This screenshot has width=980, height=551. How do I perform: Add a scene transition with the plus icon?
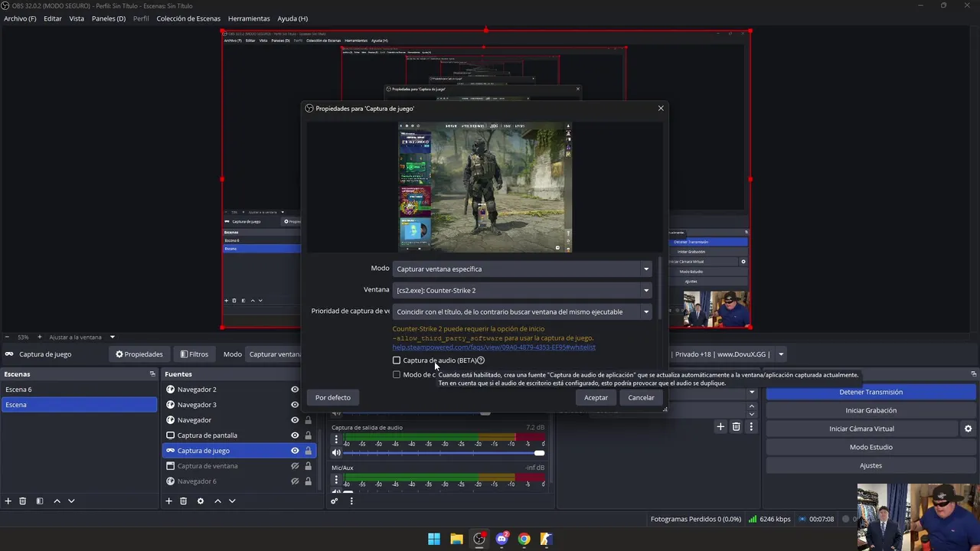pyautogui.click(x=720, y=426)
